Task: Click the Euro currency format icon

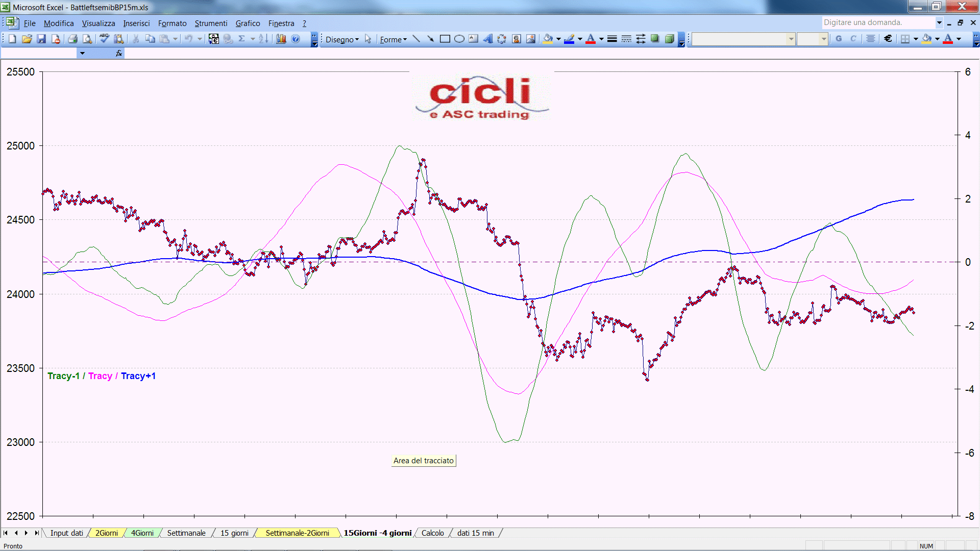Action: (888, 39)
